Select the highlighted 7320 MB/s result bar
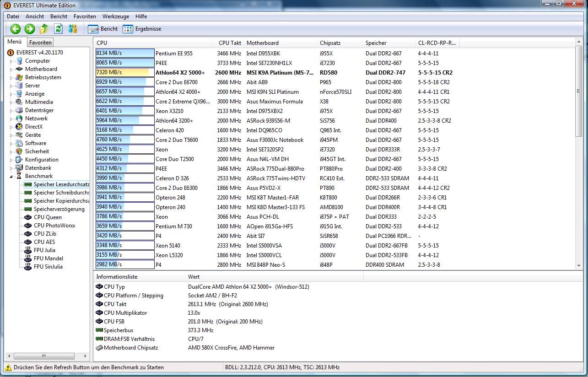The height and width of the screenshot is (377, 588). click(x=125, y=72)
